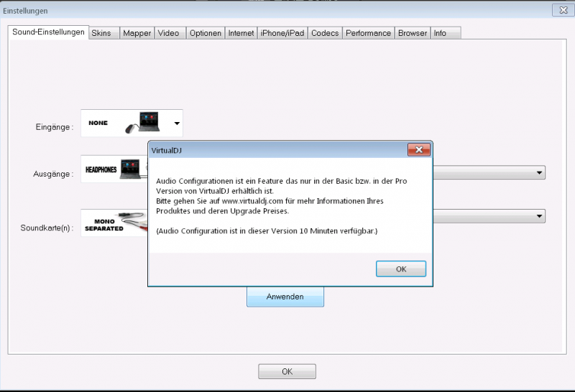Screen dimensions: 575x392
Task: Select the Sound-Einstellungen tab
Action: [48, 32]
